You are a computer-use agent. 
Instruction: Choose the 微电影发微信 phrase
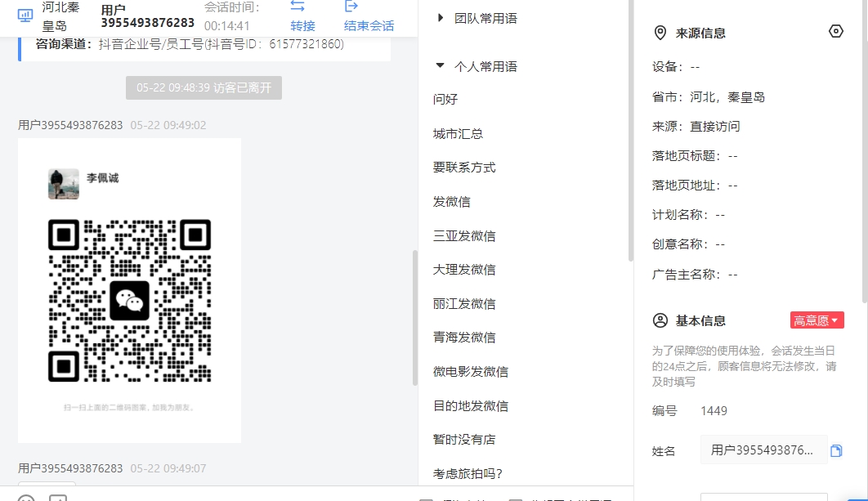point(471,372)
